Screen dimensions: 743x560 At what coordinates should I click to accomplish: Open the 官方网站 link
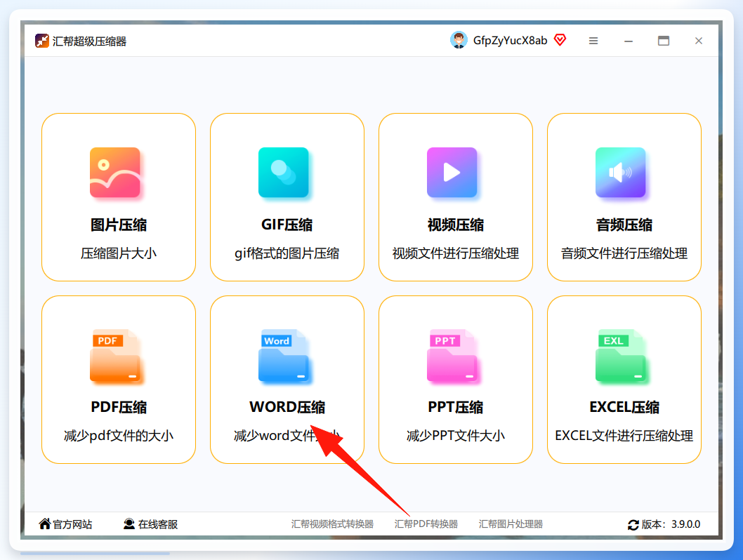tap(72, 524)
